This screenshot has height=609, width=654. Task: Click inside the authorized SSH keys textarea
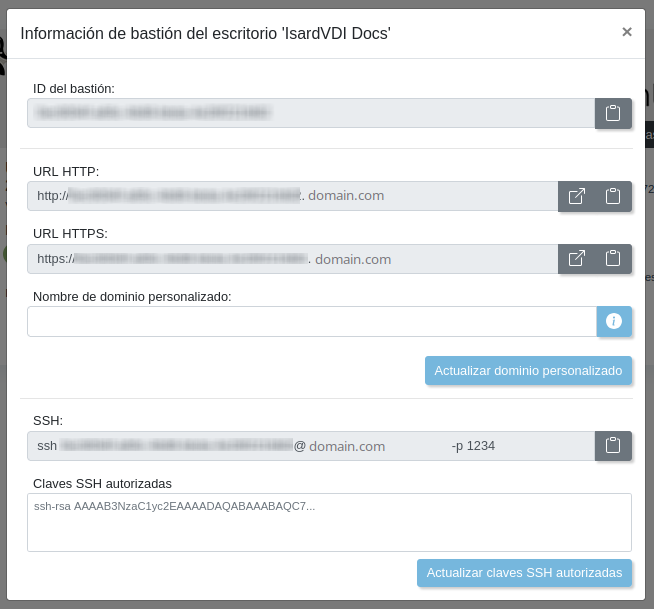point(329,522)
